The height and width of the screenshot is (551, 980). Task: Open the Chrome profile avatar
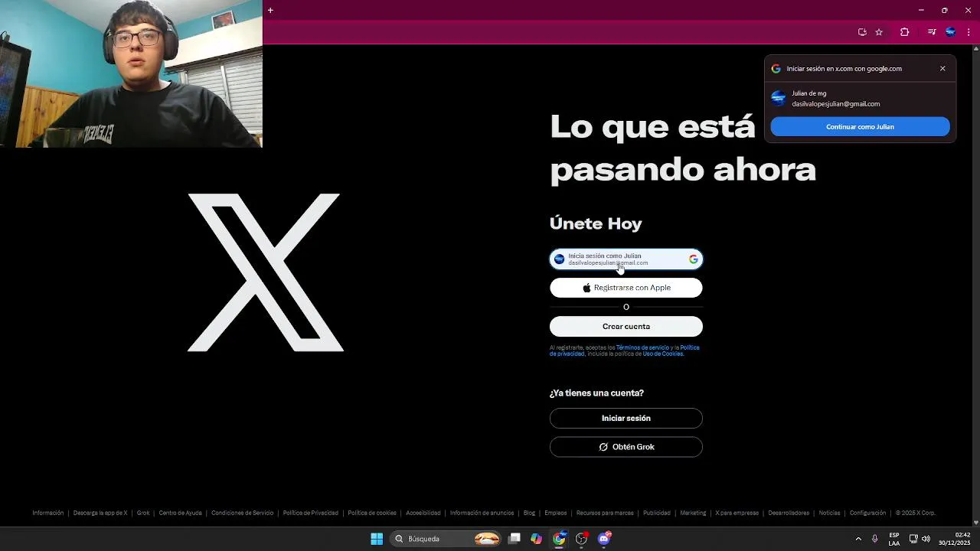point(950,32)
